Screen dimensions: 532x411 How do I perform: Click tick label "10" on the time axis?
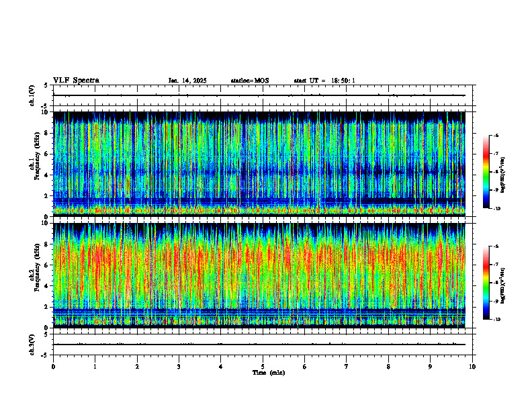click(x=472, y=367)
